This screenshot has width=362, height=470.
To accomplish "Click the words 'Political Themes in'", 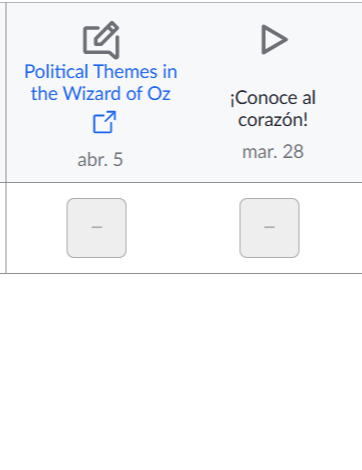I will [x=101, y=72].
